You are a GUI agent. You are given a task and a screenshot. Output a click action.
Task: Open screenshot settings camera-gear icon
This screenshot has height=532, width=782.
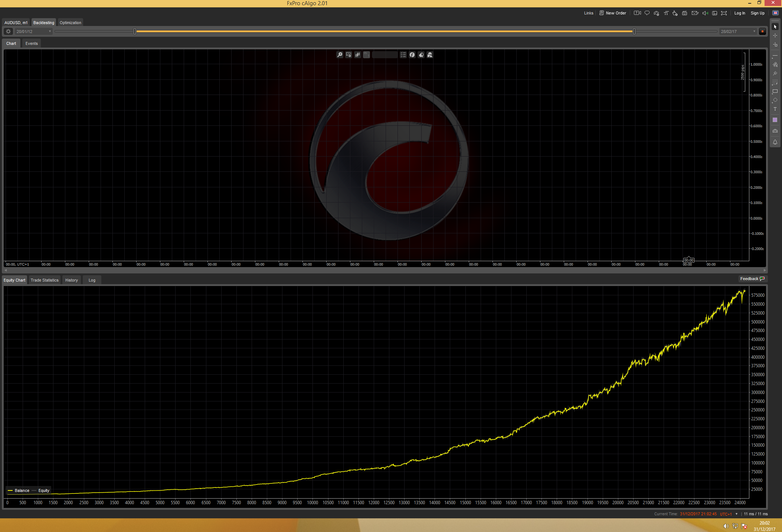[656, 13]
